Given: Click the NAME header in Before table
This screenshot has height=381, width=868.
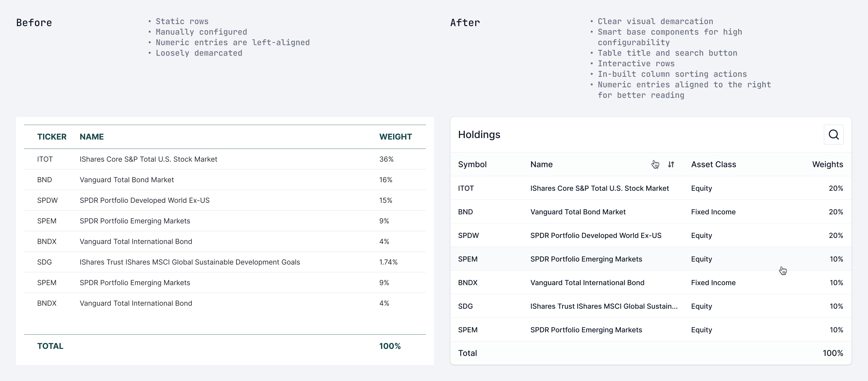Looking at the screenshot, I should click(91, 137).
